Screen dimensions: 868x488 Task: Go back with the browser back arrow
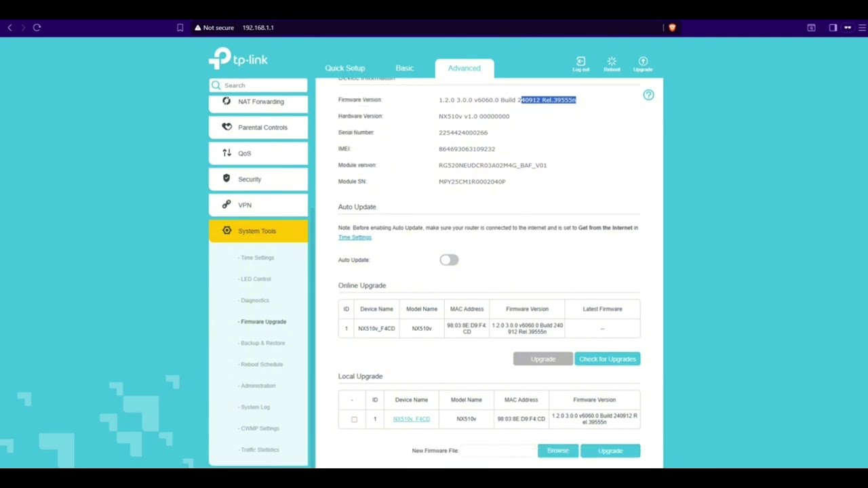click(x=9, y=28)
